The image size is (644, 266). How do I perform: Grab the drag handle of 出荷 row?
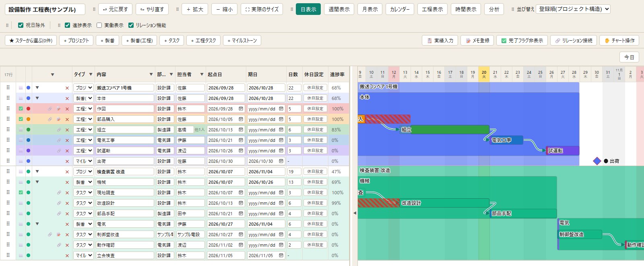click(x=8, y=161)
